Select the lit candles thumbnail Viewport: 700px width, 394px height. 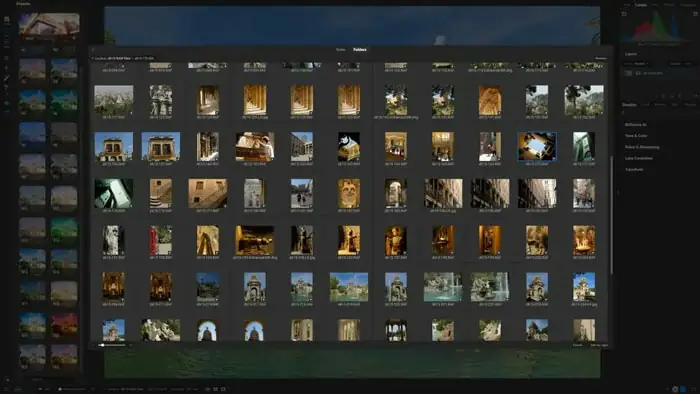coord(584,240)
